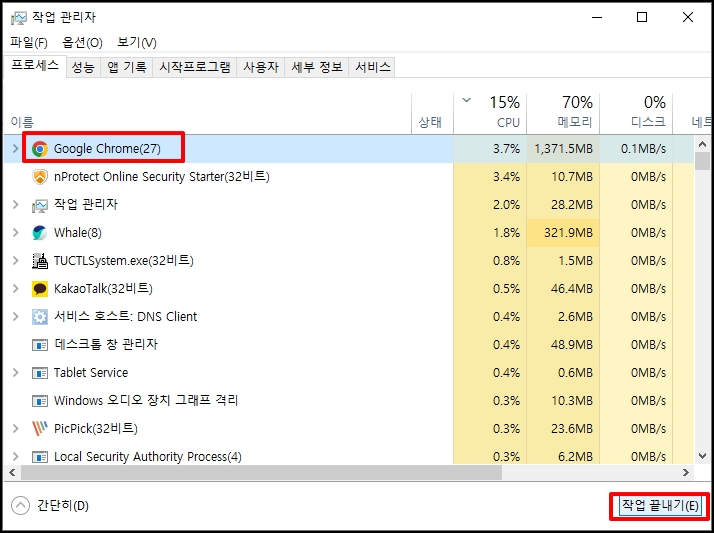
Task: Click the CPU sort direction arrow
Action: click(466, 100)
